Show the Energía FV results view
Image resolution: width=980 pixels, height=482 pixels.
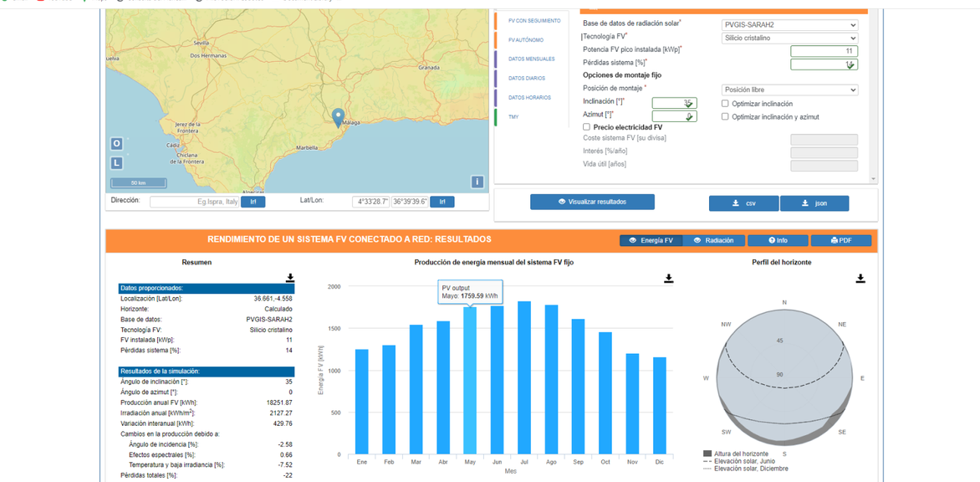(651, 240)
